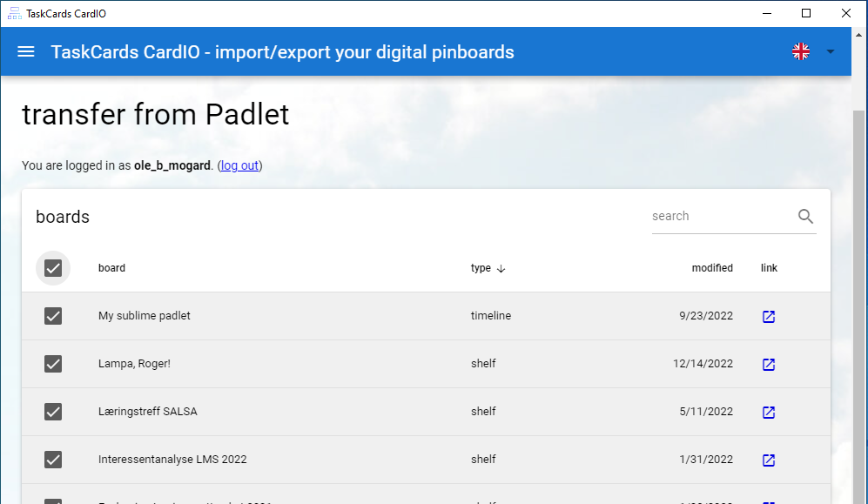
Task: Click the TaskCards CardIO title bar app icon
Action: [x=15, y=13]
